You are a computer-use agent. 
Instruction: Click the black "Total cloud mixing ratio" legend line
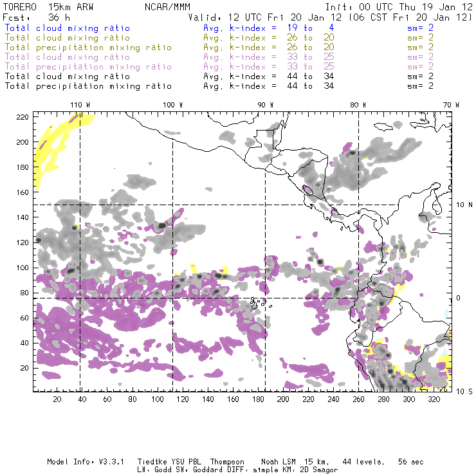pos(68,76)
